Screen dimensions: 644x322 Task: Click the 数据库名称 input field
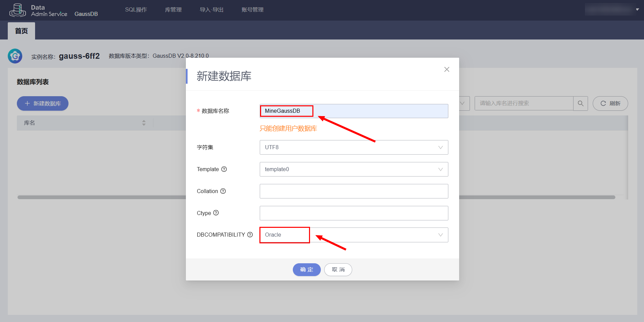tap(354, 111)
